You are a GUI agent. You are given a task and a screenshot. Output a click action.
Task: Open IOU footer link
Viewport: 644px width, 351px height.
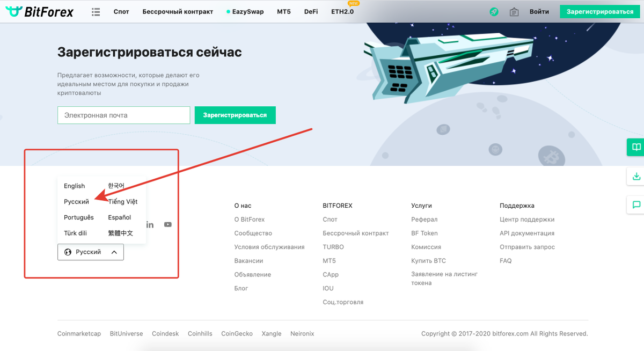click(328, 288)
